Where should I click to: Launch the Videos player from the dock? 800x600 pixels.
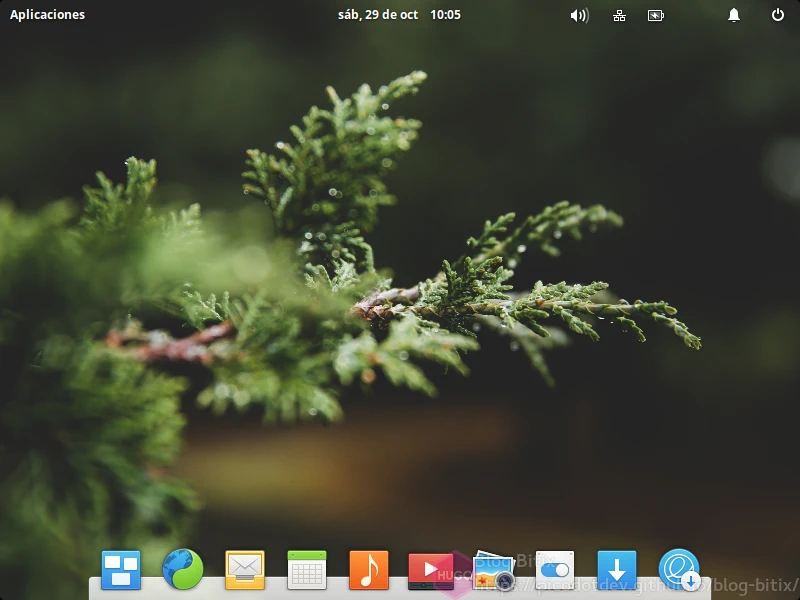pyautogui.click(x=430, y=570)
